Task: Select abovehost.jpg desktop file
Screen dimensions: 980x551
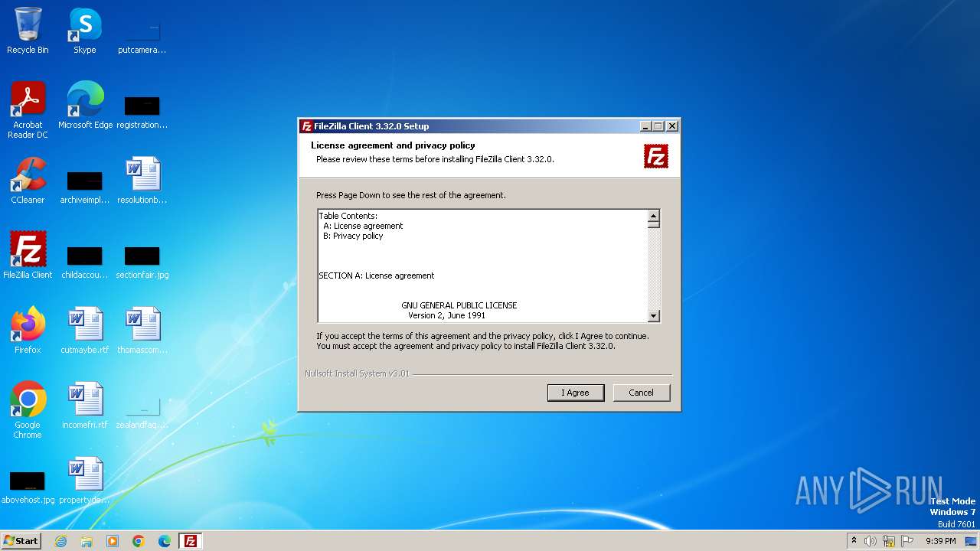Action: (x=28, y=485)
